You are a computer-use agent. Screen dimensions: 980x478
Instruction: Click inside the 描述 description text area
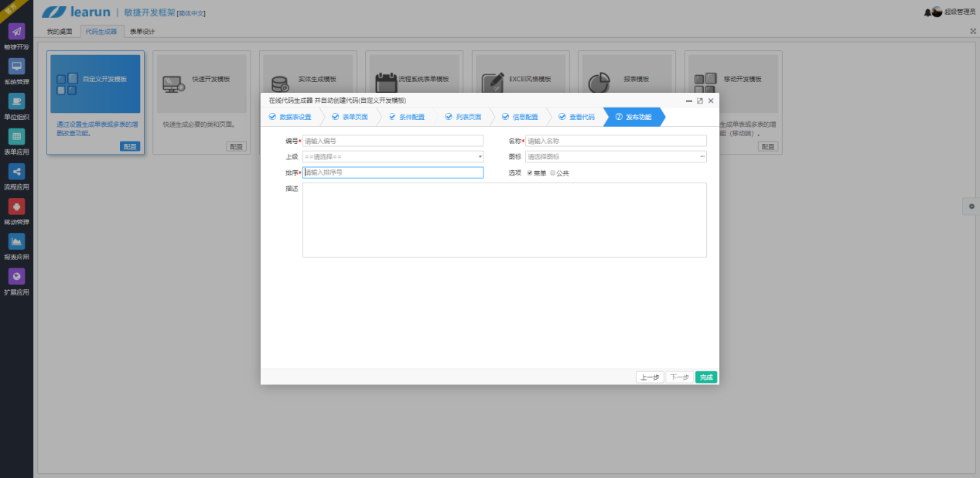(504, 220)
